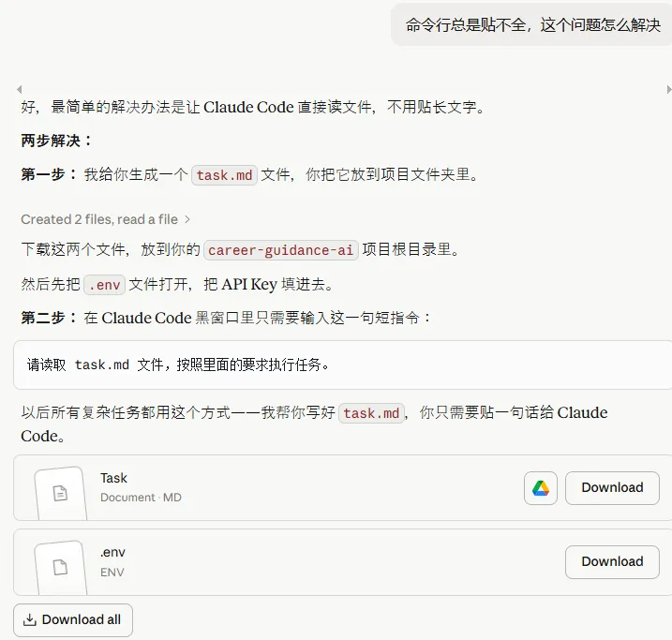Screen dimensions: 672x640
Task: Click the .env file name label
Action: pyautogui.click(x=112, y=553)
